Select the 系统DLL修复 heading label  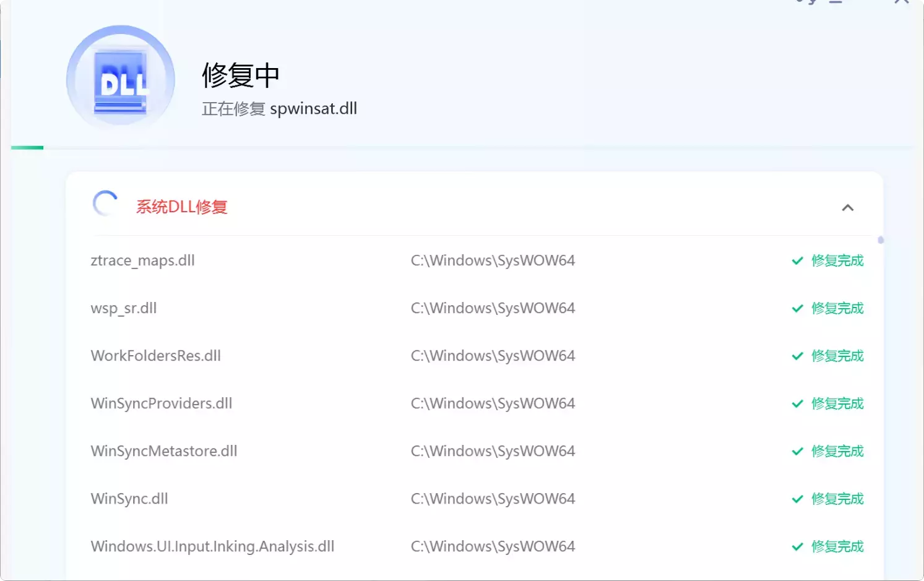coord(181,206)
